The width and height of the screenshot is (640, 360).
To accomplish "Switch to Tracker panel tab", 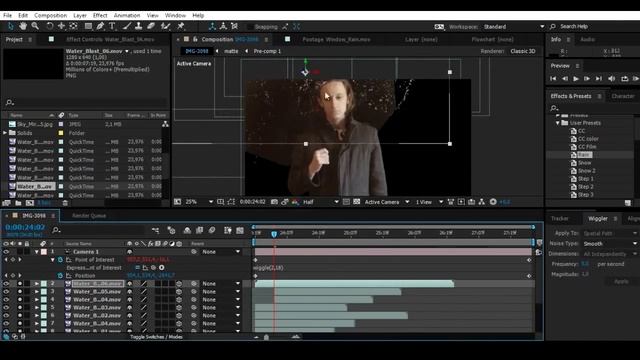I will (560, 218).
